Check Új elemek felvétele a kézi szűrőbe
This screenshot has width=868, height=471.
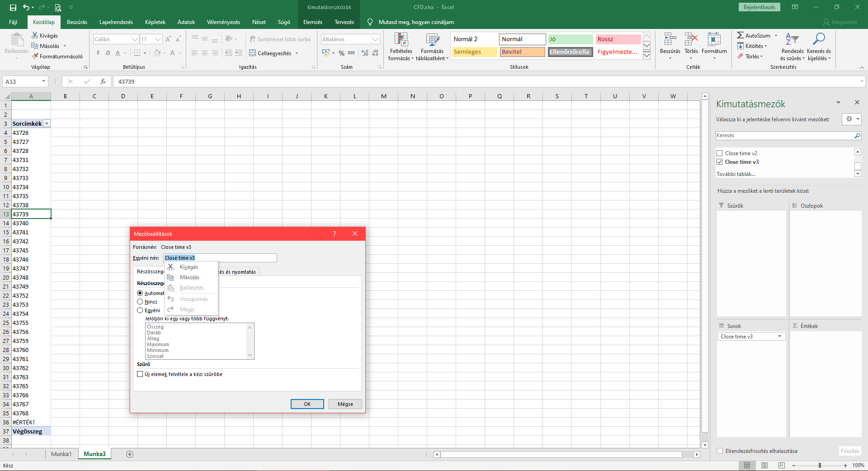point(140,374)
